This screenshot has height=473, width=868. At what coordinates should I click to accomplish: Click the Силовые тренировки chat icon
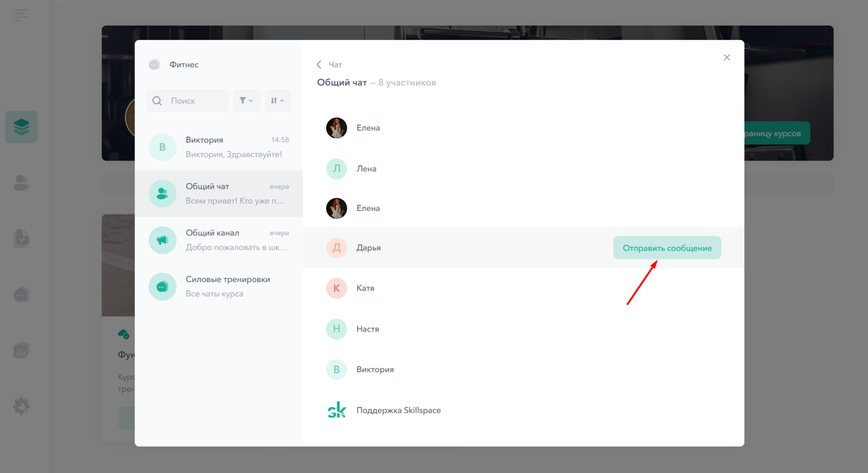162,287
